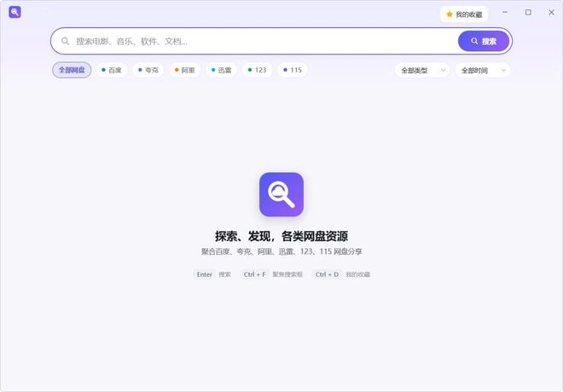Viewport: 563px width, 392px height.
Task: Click the subtitle listing 聚合百度、夸克 netdisks
Action: click(x=281, y=251)
